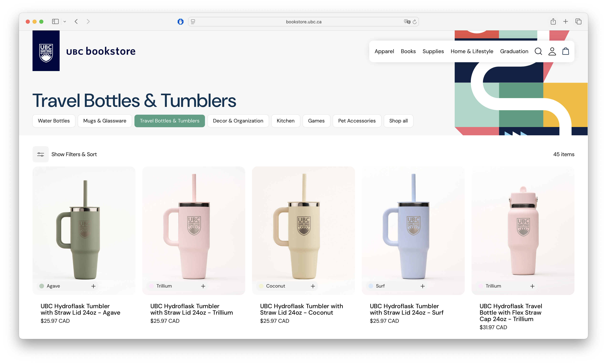Click the bookstore.ubc.ca address field
607x364 pixels.
click(x=303, y=22)
